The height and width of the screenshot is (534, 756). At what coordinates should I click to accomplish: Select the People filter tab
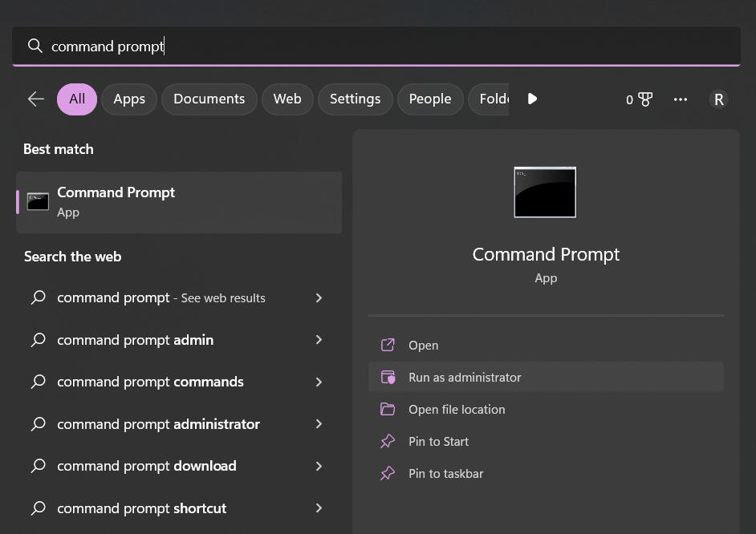430,99
